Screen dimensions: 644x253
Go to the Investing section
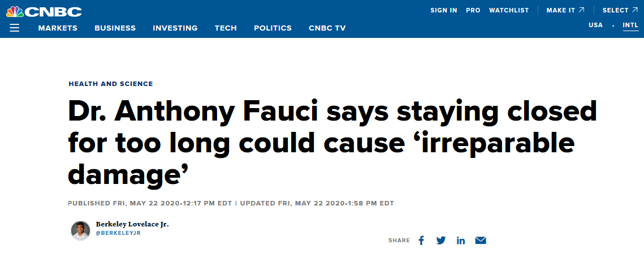[x=175, y=28]
